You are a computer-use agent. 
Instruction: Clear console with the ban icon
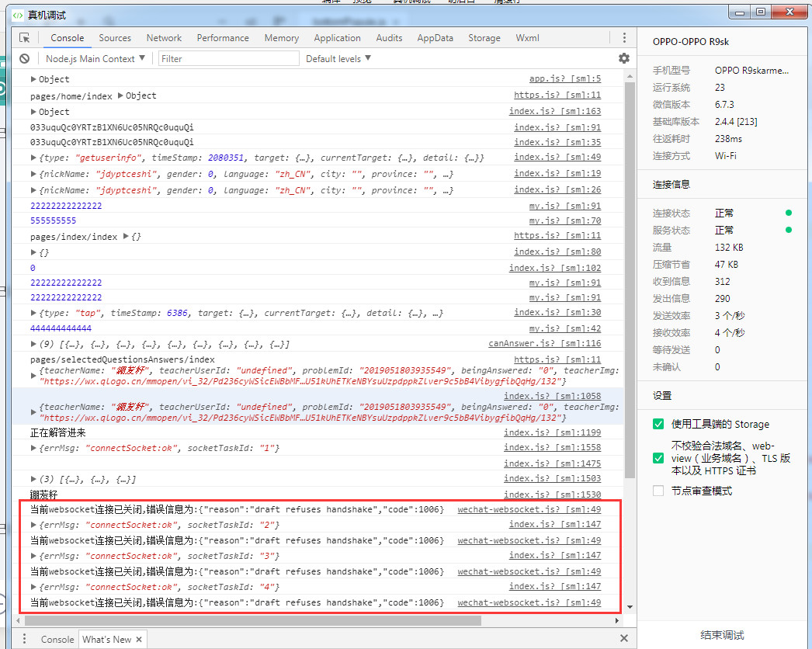point(25,59)
